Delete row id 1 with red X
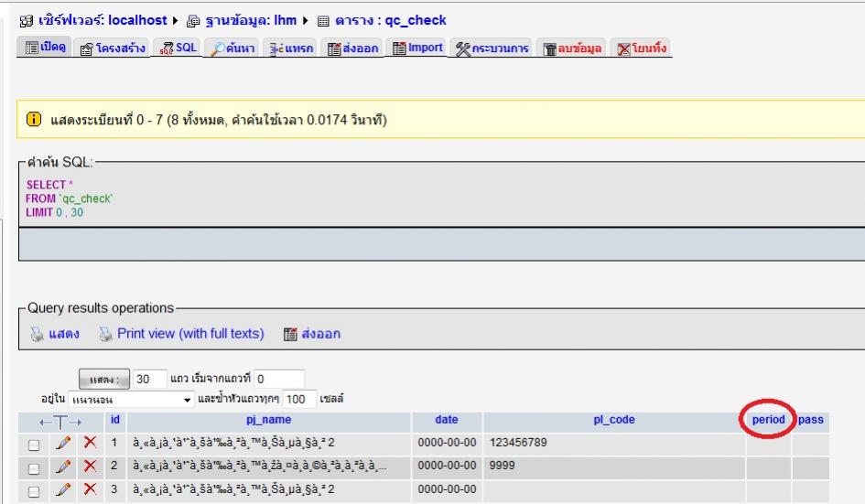865x504 pixels. point(90,442)
